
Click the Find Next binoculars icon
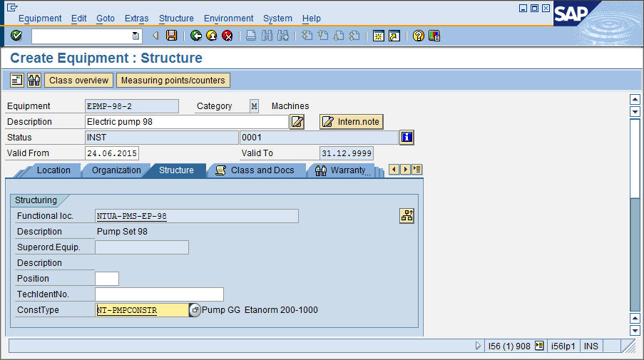283,36
